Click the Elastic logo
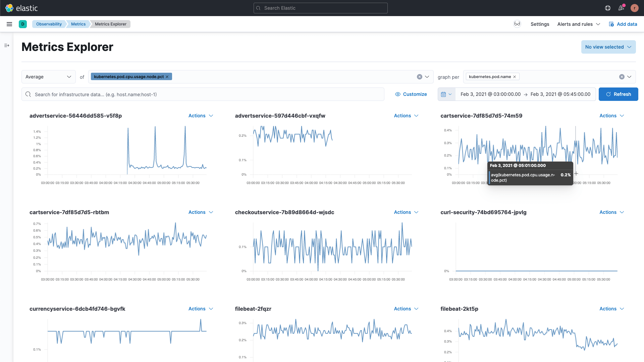Viewport: 644px width, 362px height. click(x=21, y=8)
